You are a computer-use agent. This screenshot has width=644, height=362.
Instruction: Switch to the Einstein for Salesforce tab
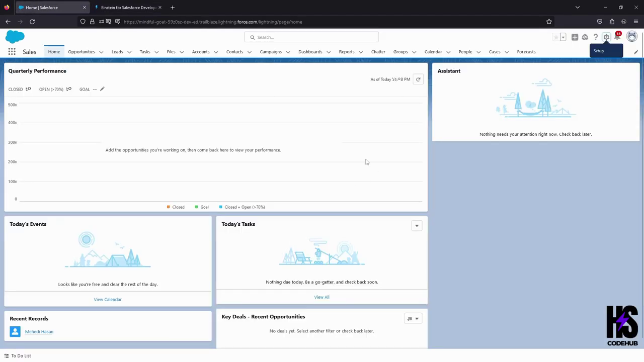pyautogui.click(x=128, y=8)
